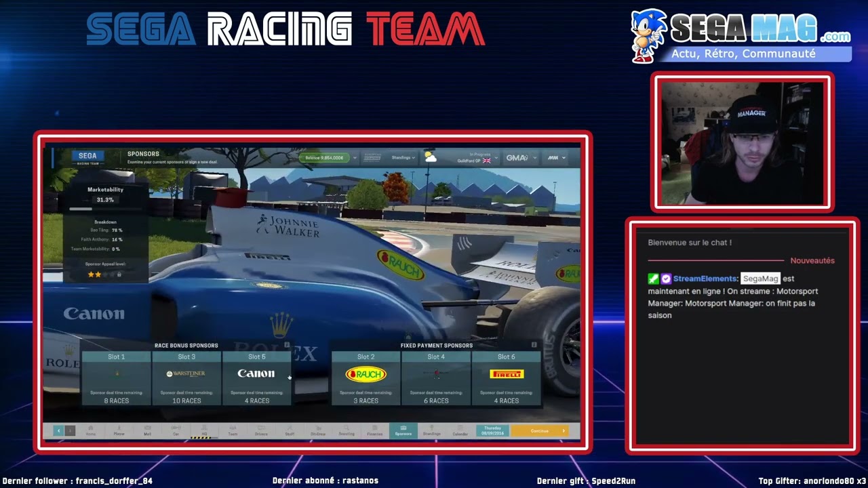This screenshot has width=868, height=488.
Task: Click the SEGA Racing Team logo badge
Action: click(87, 158)
